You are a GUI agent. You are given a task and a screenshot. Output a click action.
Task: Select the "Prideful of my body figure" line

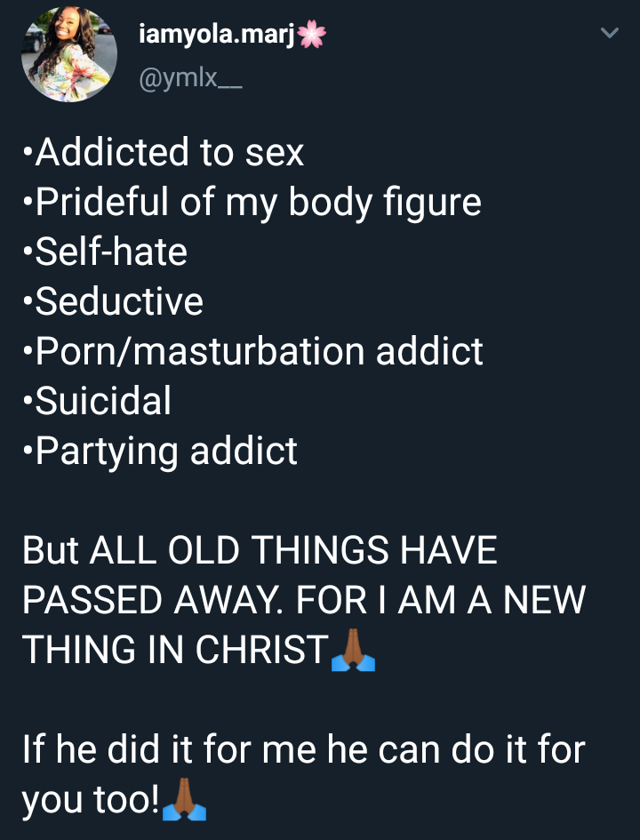click(252, 203)
